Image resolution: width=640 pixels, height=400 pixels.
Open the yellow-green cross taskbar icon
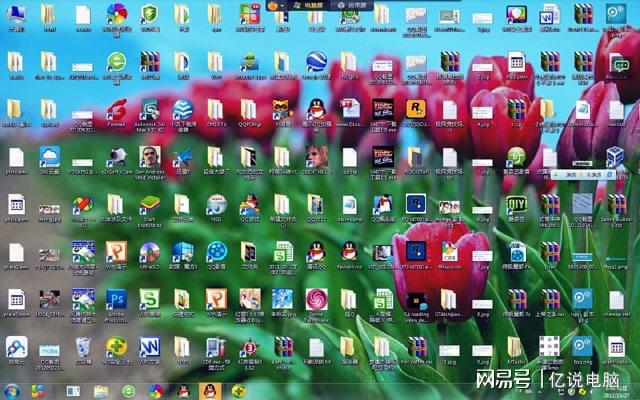(x=238, y=392)
